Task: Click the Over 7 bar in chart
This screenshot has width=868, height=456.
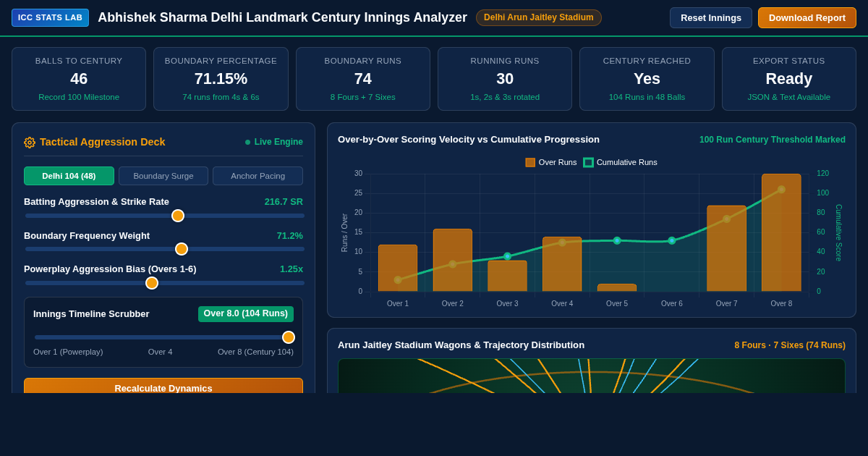Action: click(726, 248)
